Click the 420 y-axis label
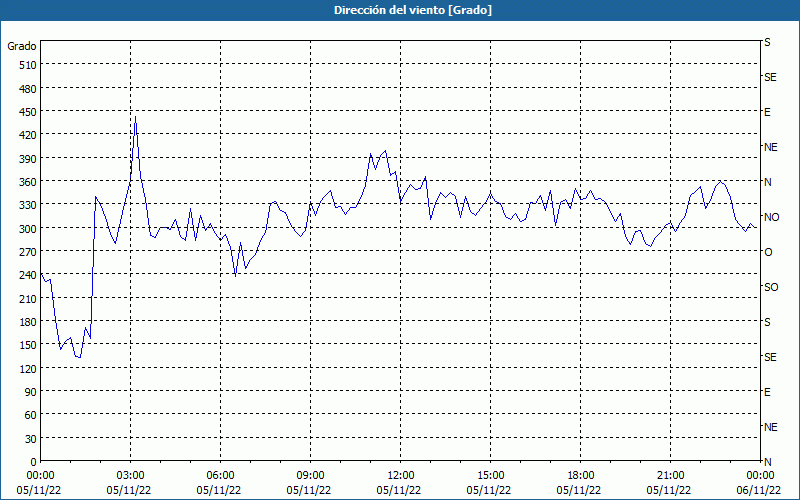This screenshot has height=500, width=800. (28, 135)
